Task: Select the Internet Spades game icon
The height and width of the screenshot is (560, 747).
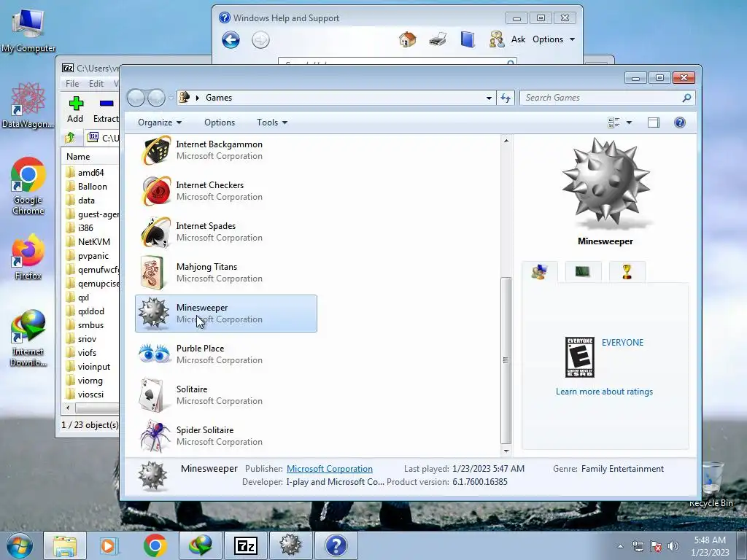Action: [x=156, y=232]
